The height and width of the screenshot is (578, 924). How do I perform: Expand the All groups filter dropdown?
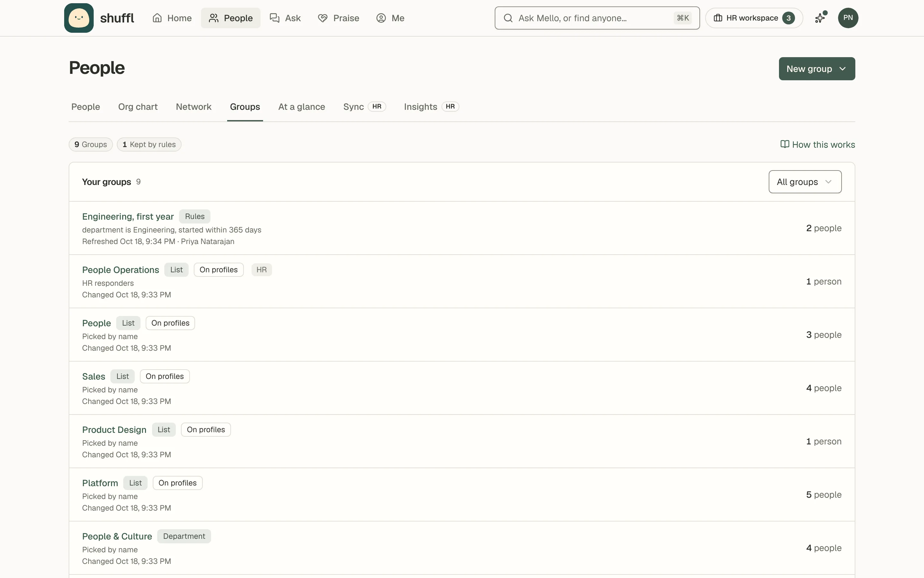[805, 182]
